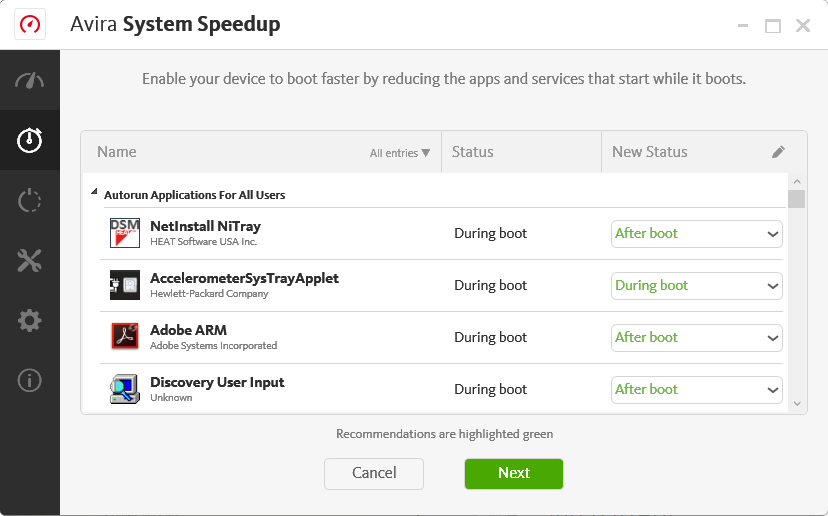Click the list scrollbar thumb

(x=796, y=199)
